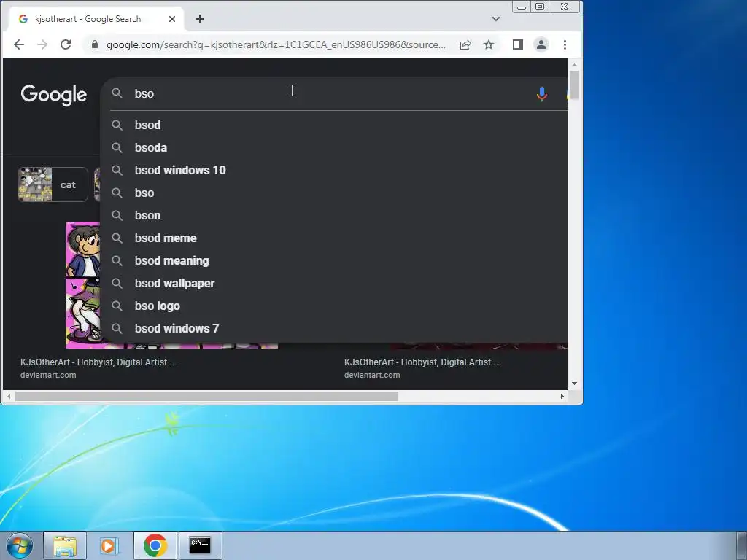Click the address bar URL

coord(276,44)
